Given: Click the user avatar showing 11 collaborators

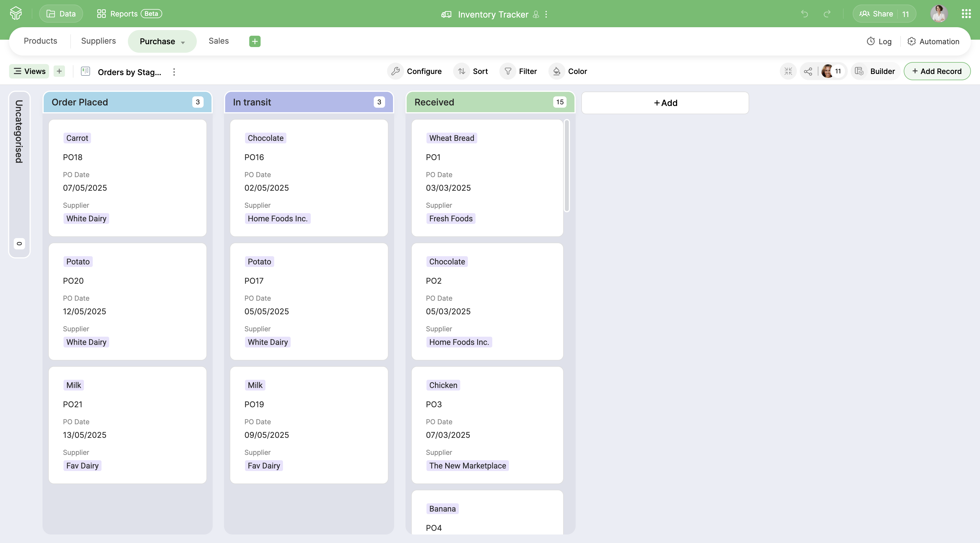Looking at the screenshot, I should click(x=828, y=71).
